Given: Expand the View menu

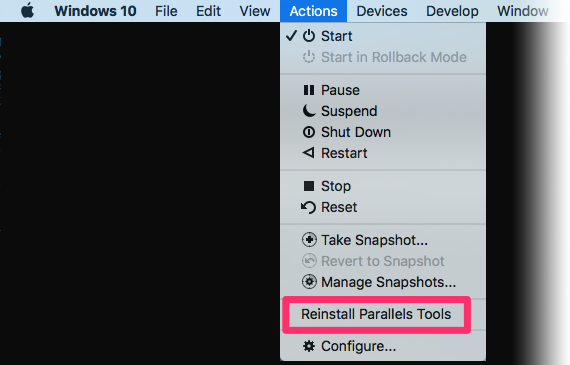Looking at the screenshot, I should (x=255, y=11).
